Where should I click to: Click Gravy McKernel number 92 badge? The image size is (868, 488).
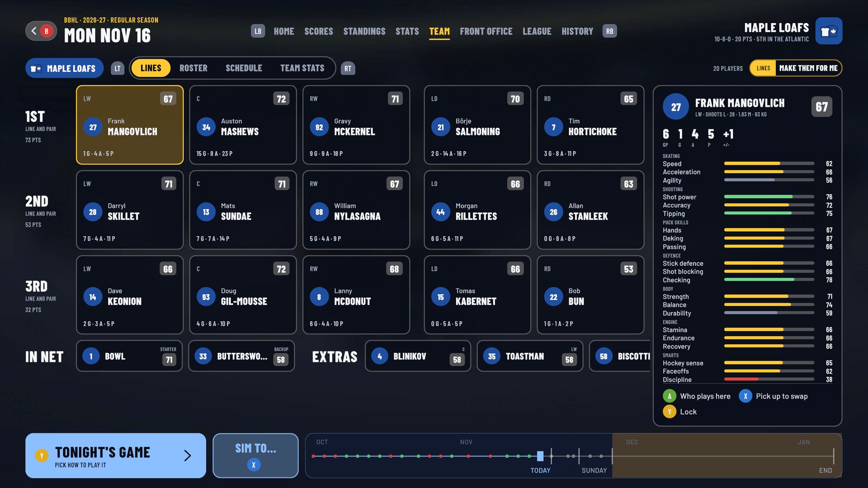point(319,127)
